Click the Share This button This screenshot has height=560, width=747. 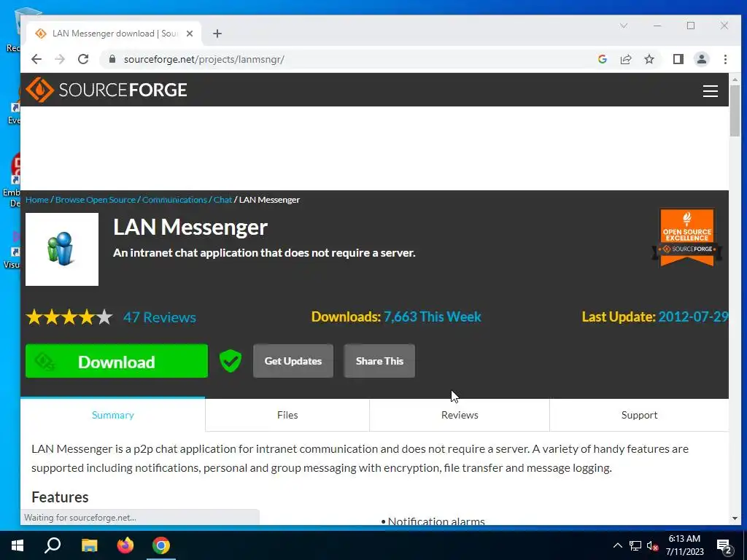click(x=379, y=361)
